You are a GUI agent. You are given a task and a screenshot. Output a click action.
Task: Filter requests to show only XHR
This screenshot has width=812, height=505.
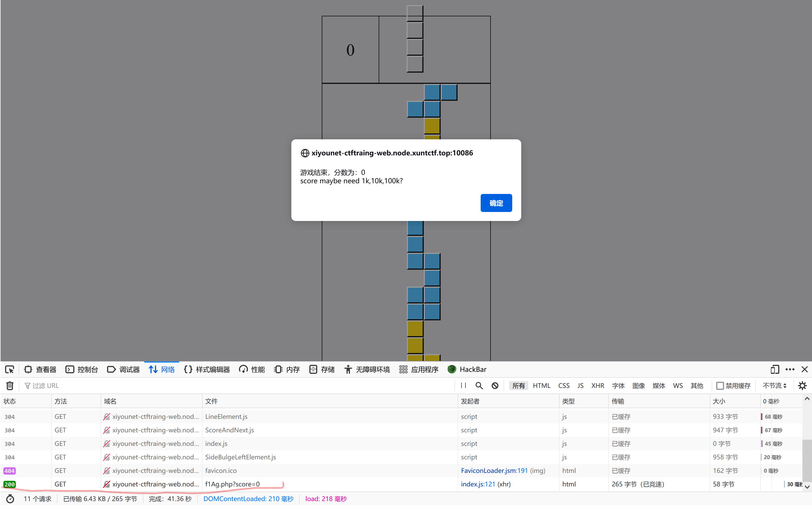[x=598, y=385]
